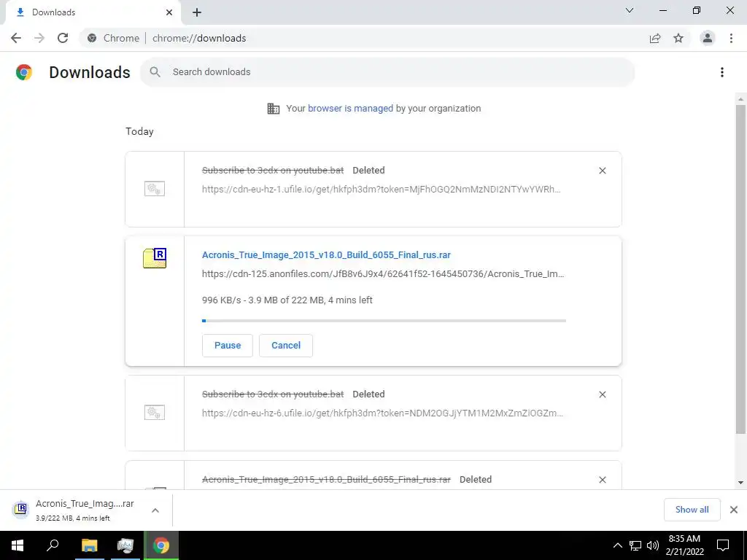Select the Downloads tab
Viewport: 747px width, 560px height.
pyautogui.click(x=93, y=12)
